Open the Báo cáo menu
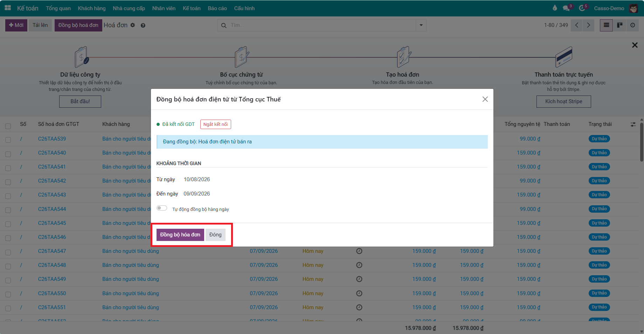The image size is (644, 334). pyautogui.click(x=217, y=8)
